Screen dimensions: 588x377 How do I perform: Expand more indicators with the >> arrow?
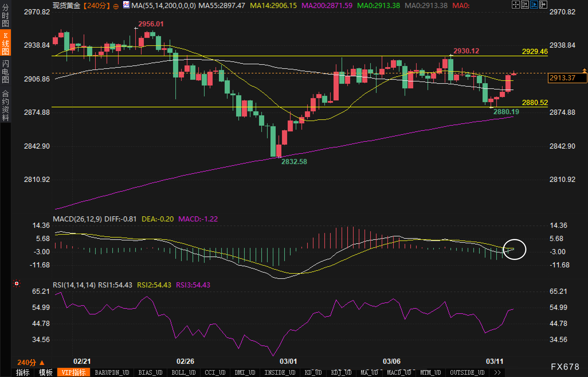tap(498, 372)
